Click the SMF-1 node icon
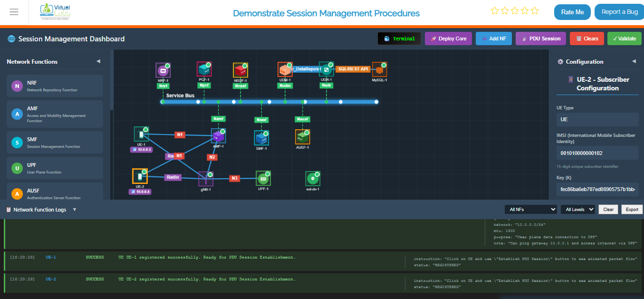Image resolution: width=644 pixels, height=299 pixels. coord(261,138)
